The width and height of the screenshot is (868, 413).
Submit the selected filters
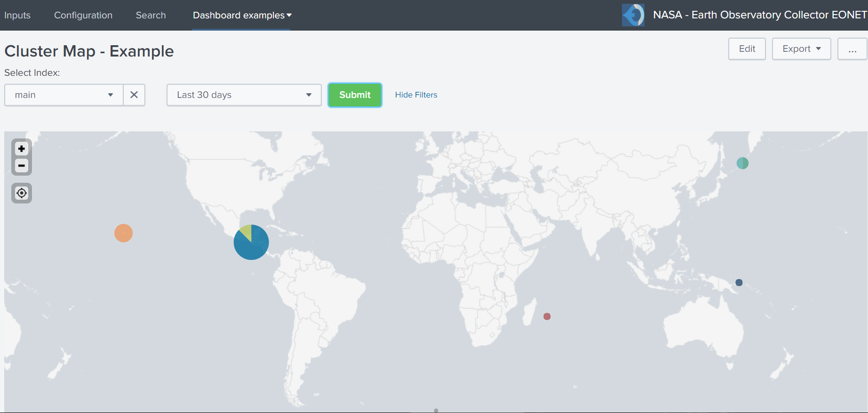pyautogui.click(x=355, y=95)
